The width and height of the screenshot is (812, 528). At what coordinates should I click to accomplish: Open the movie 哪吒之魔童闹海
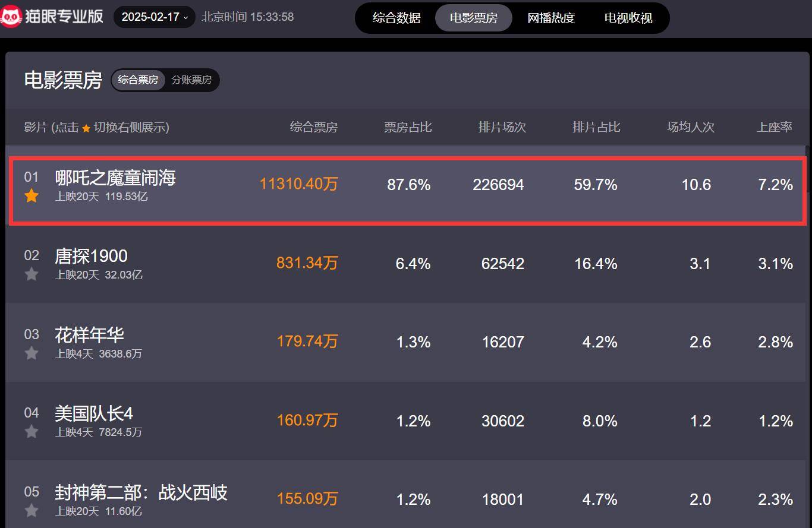[x=115, y=178]
